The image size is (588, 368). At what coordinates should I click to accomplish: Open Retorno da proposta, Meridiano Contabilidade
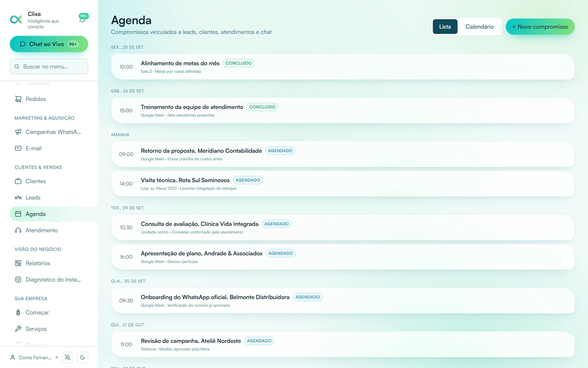click(x=343, y=154)
